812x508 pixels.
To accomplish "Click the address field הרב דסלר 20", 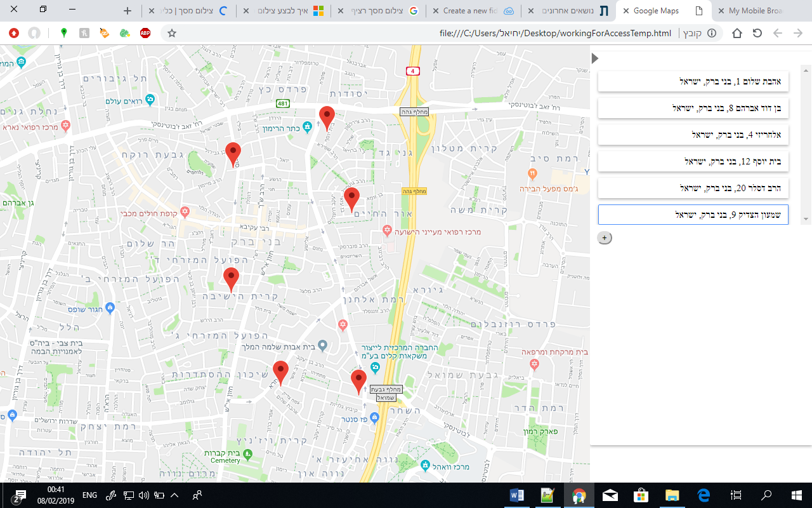I will (693, 188).
